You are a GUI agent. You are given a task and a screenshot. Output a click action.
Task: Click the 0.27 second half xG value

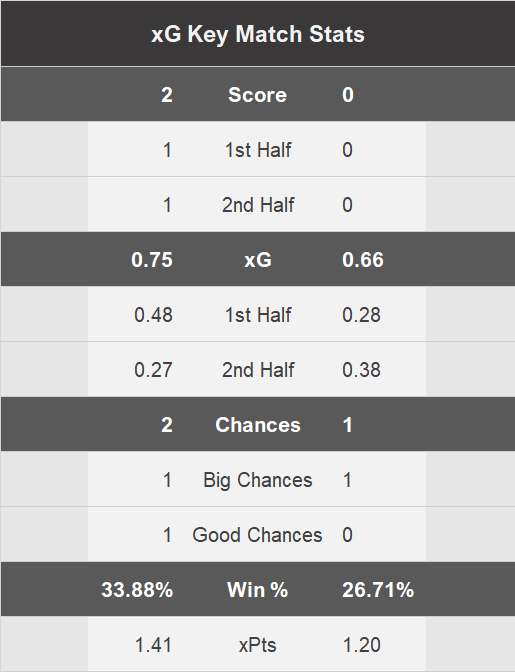153,370
